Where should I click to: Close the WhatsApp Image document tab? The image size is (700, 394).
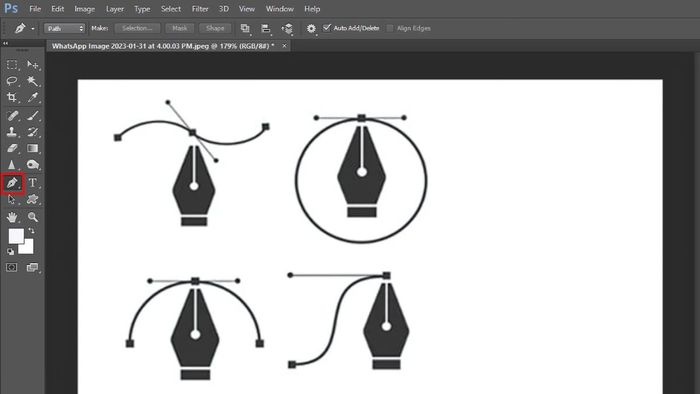coord(284,46)
